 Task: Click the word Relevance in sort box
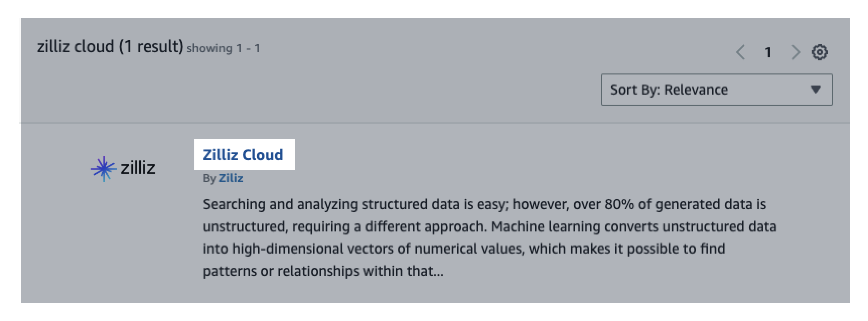[696, 90]
